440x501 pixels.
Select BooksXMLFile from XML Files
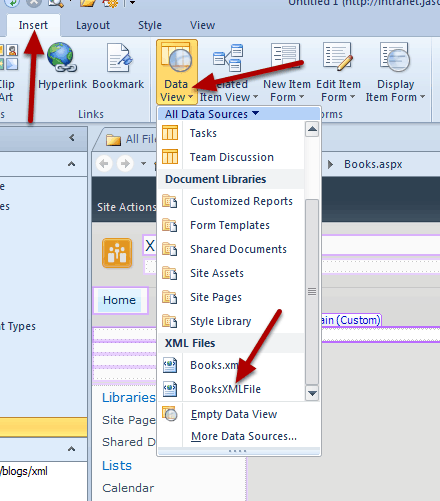pyautogui.click(x=231, y=389)
